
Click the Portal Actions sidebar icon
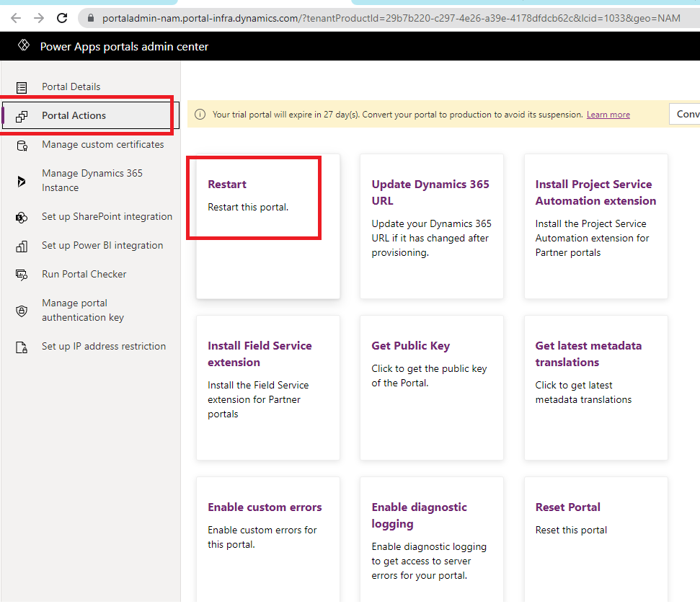(x=22, y=116)
